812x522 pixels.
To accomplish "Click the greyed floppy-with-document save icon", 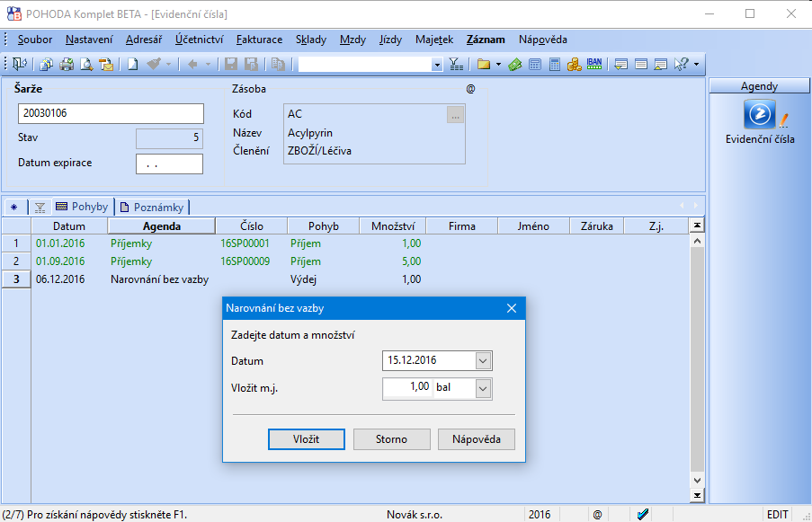I will coord(251,64).
